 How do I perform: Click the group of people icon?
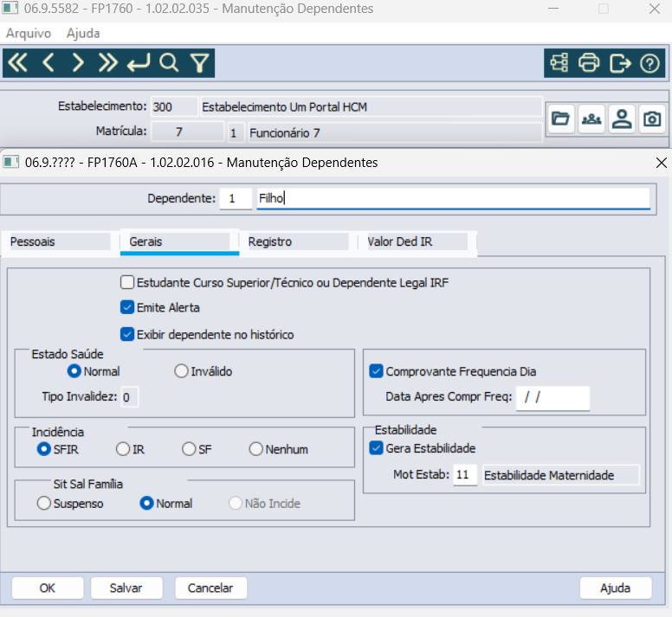point(591,119)
